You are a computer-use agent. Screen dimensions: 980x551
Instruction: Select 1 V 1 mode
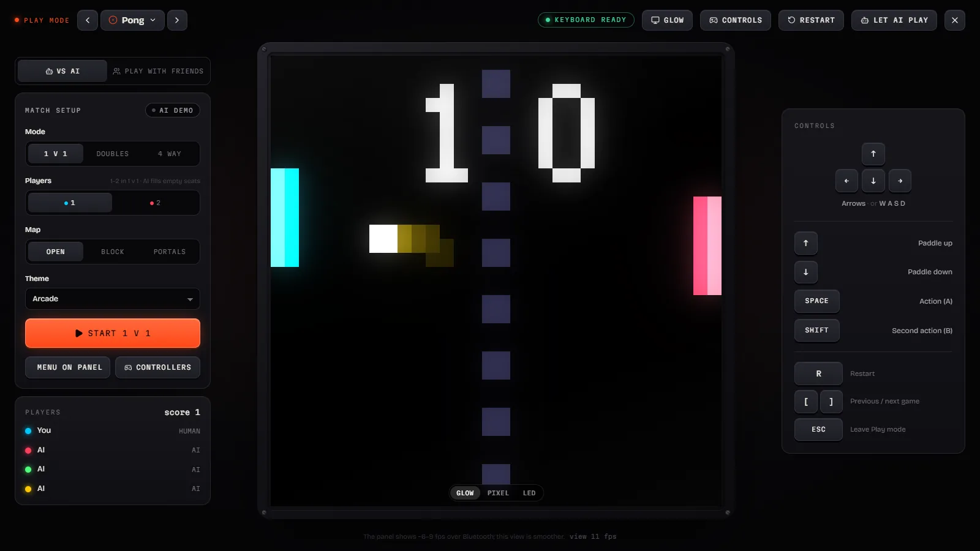pos(56,154)
